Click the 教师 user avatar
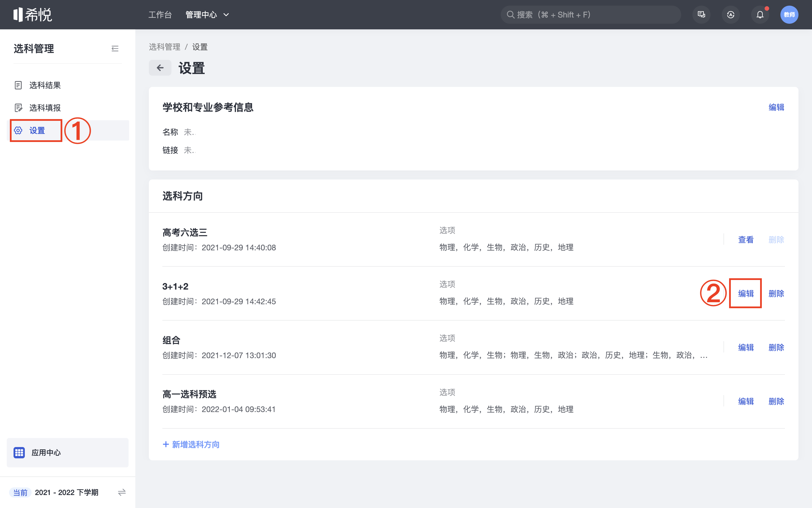 point(789,15)
